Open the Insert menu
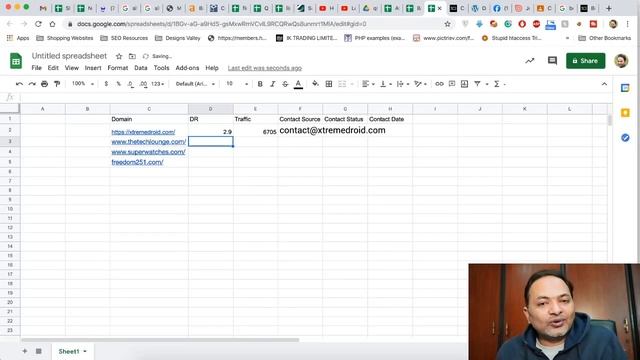The height and width of the screenshot is (360, 640). point(93,68)
